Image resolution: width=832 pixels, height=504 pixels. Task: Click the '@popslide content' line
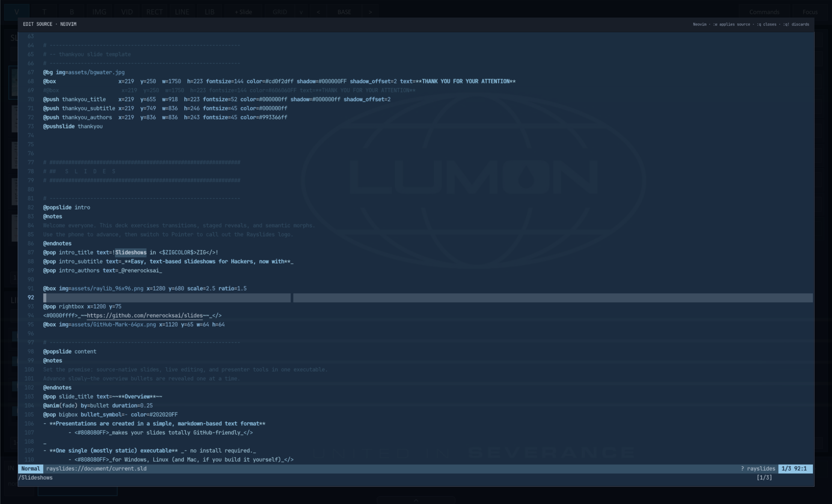coord(70,351)
